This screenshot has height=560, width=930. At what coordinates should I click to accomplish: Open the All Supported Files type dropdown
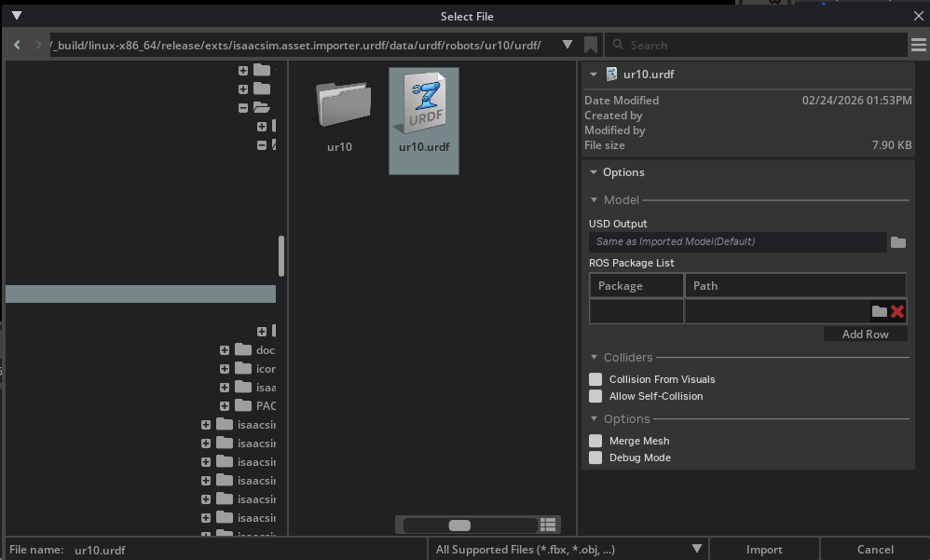coord(695,549)
